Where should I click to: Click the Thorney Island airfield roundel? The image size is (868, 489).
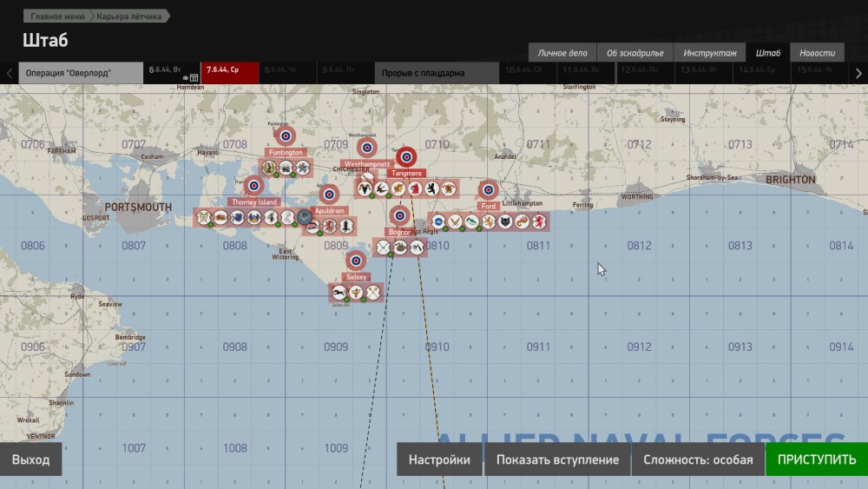tap(253, 185)
